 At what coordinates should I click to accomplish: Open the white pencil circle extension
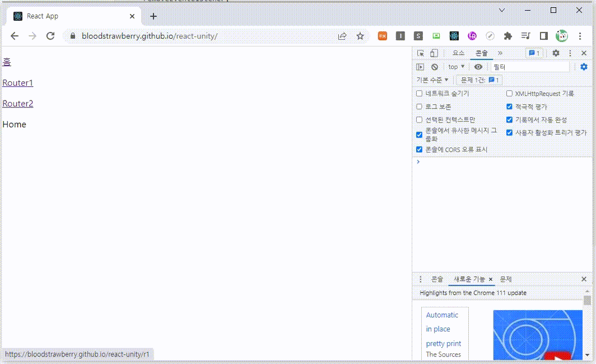pos(490,36)
